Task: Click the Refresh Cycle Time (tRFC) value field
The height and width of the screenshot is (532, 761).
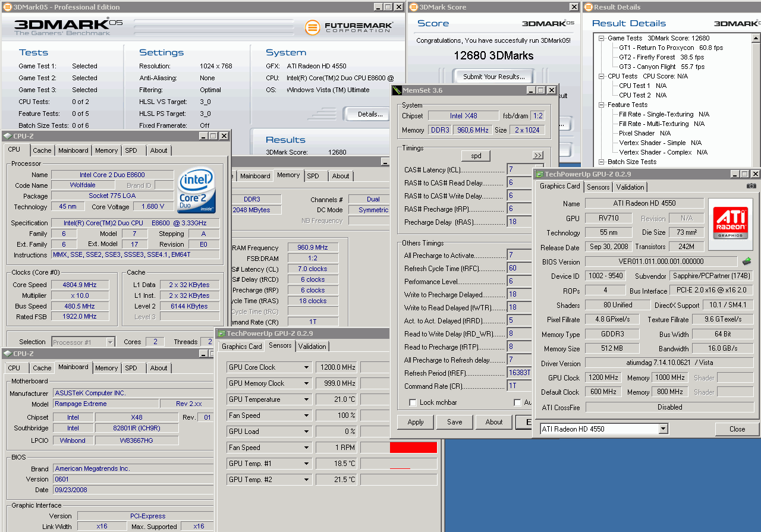Action: (518, 269)
